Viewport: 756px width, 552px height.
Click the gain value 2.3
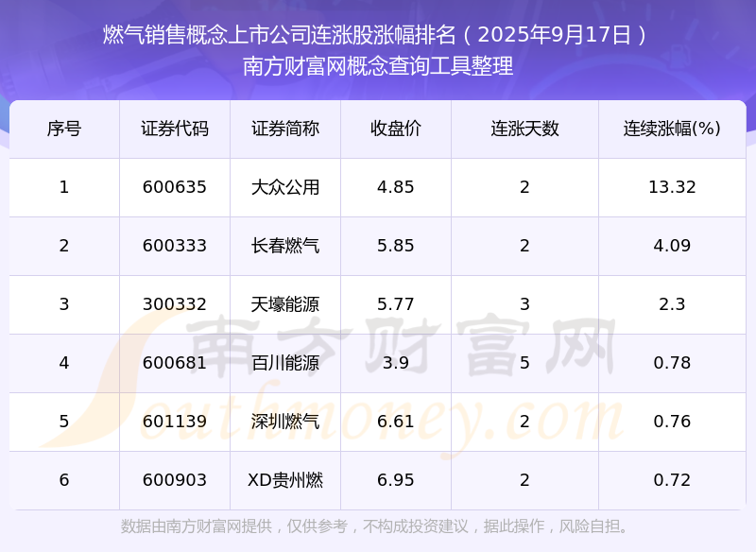coord(672,304)
